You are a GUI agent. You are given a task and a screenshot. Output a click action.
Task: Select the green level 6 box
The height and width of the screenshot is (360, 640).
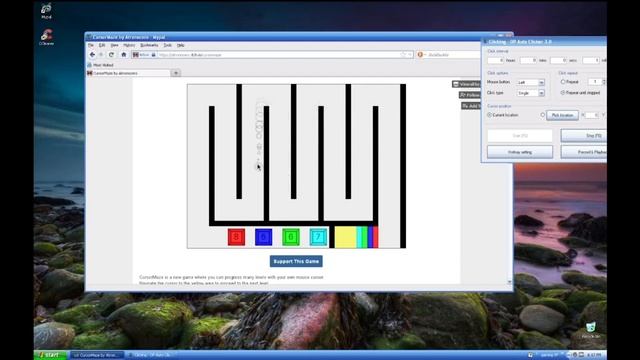click(291, 237)
